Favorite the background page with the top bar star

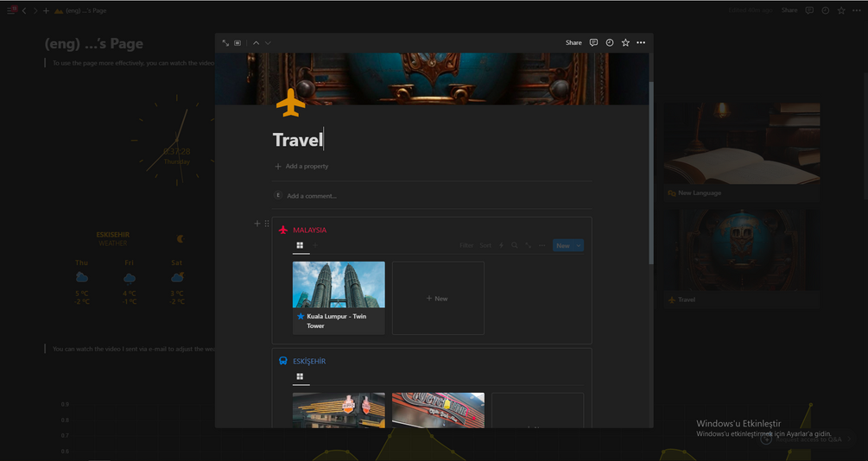(x=841, y=10)
